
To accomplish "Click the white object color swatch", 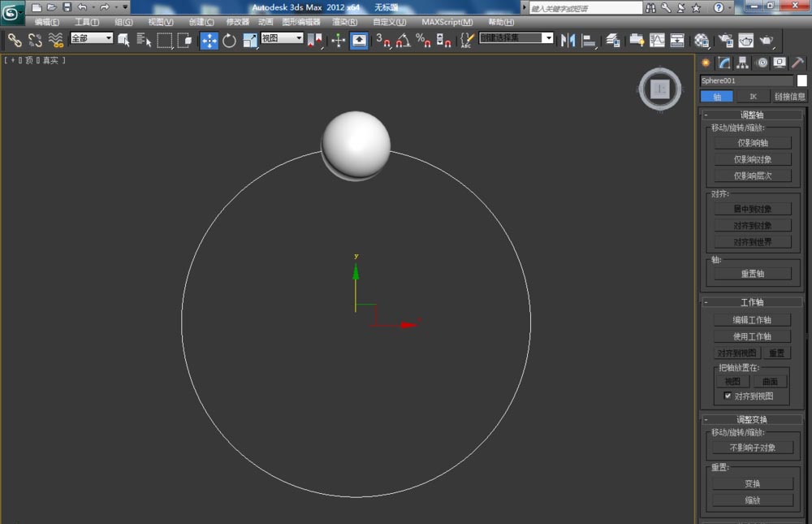I will tap(801, 80).
